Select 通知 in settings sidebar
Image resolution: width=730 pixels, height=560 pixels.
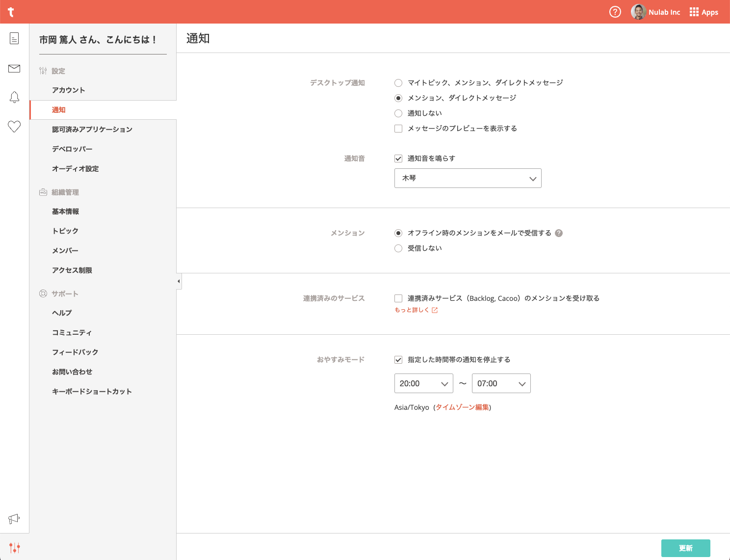(103, 110)
